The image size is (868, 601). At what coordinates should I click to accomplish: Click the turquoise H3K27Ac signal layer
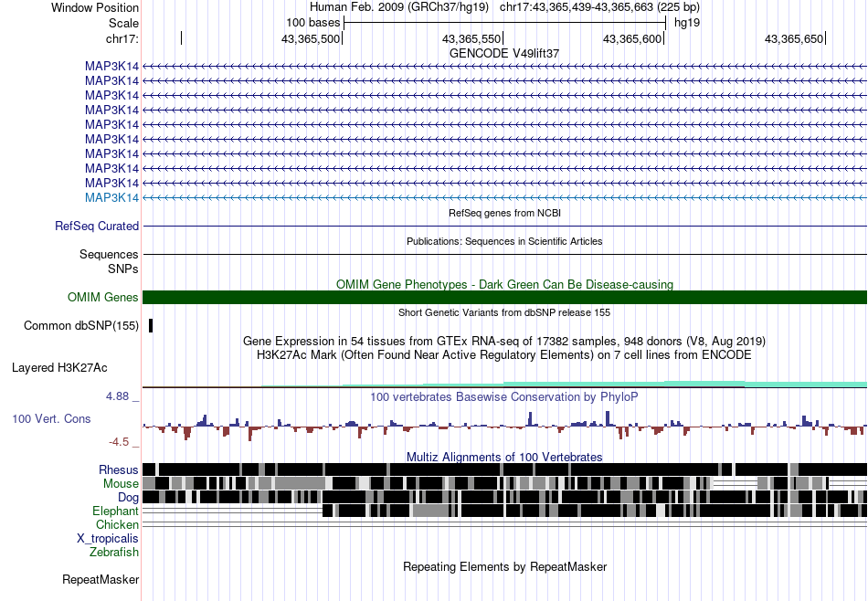564,384
